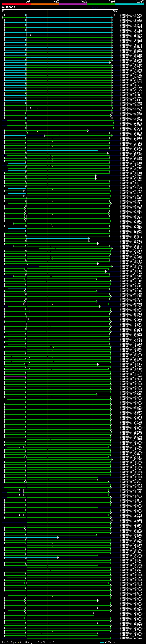Image resolution: width=146 pixels, height=644 pixels.
Task: Click UniRef100_P34334 label
Action: coord(131,196)
